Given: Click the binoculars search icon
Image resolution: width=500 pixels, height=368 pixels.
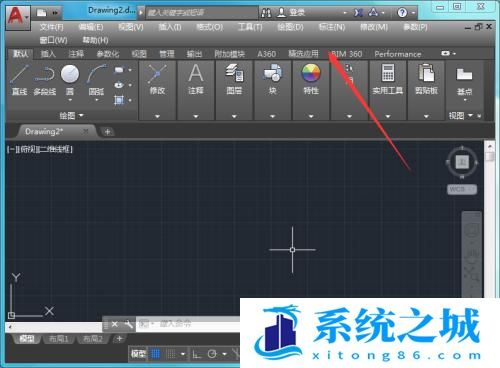Looking at the screenshot, I should tap(266, 13).
